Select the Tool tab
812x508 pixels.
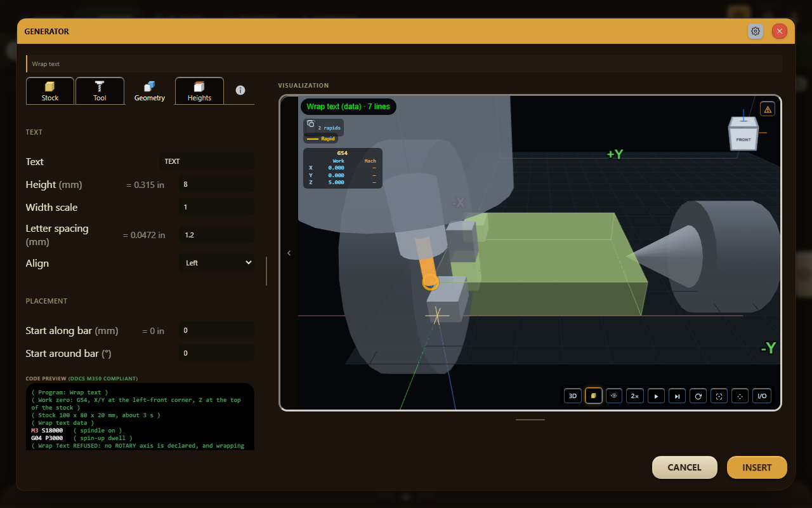coord(100,91)
